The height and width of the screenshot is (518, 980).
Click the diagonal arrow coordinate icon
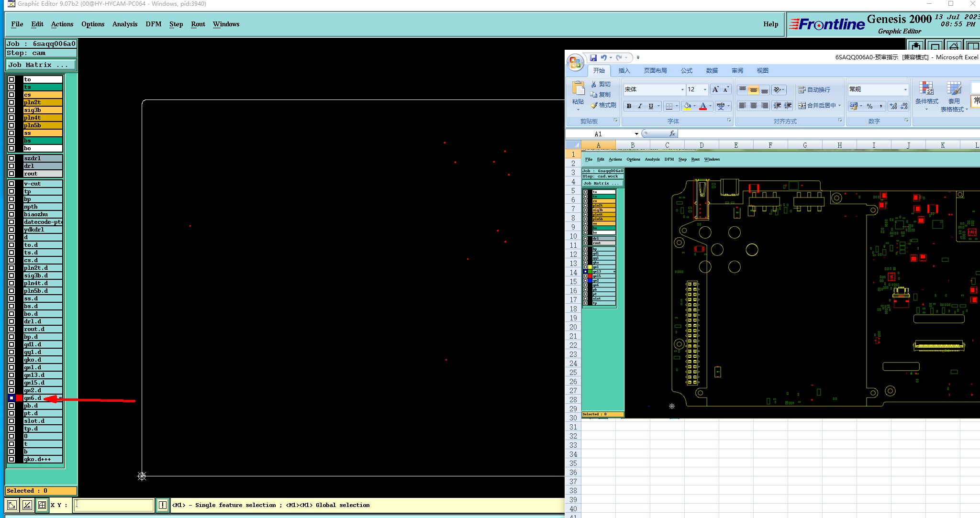pos(12,505)
